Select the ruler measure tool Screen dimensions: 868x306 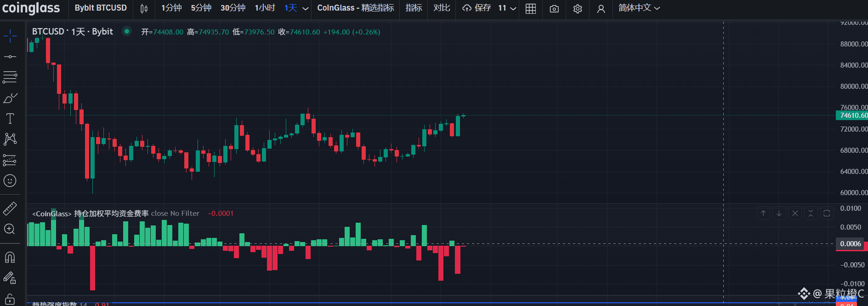coord(10,209)
